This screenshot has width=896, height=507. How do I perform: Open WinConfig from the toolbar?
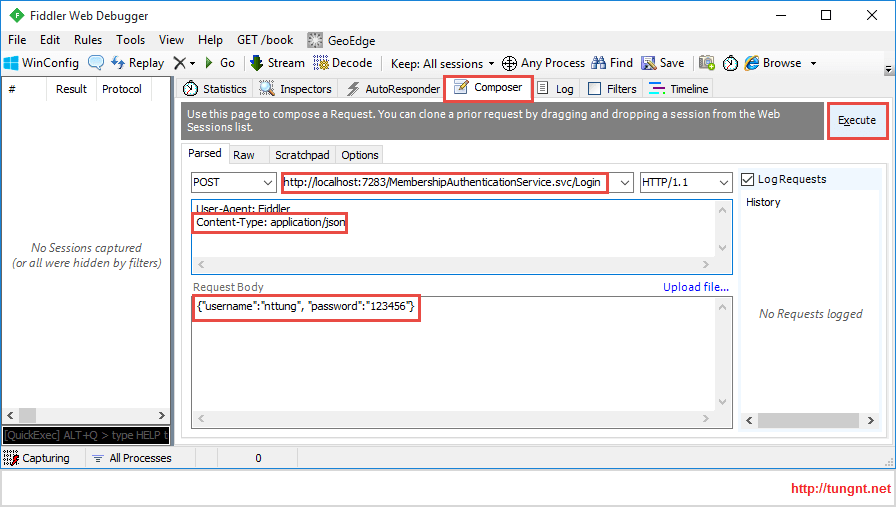tap(41, 63)
